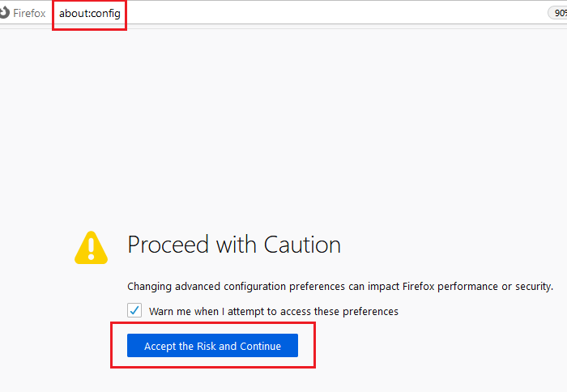Click the word "preferences" in checkbox label
Viewport: 567px width, 392px height.
point(369,311)
